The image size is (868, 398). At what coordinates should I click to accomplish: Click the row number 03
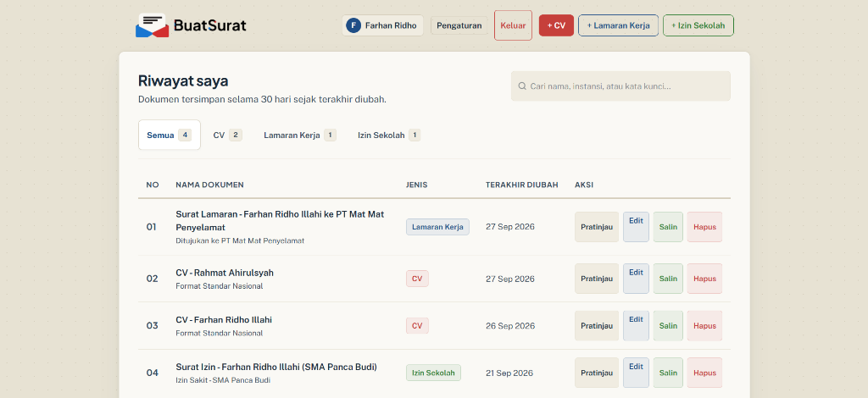pos(153,325)
